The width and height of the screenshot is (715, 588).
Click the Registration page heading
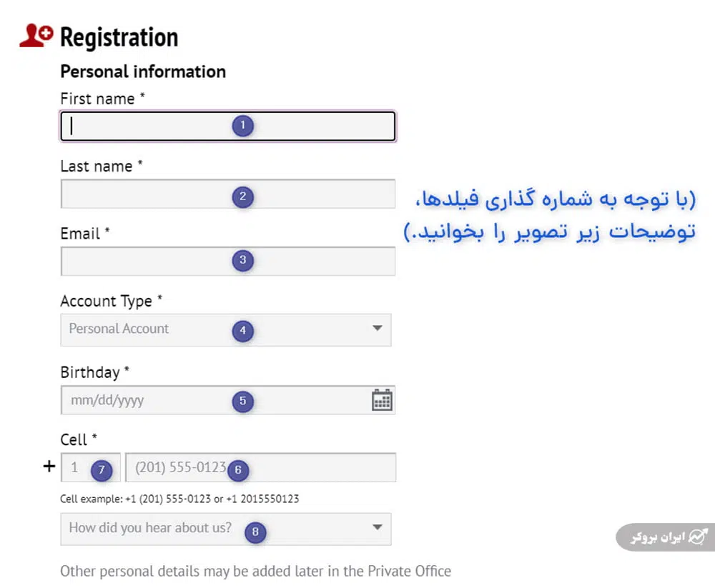click(119, 37)
